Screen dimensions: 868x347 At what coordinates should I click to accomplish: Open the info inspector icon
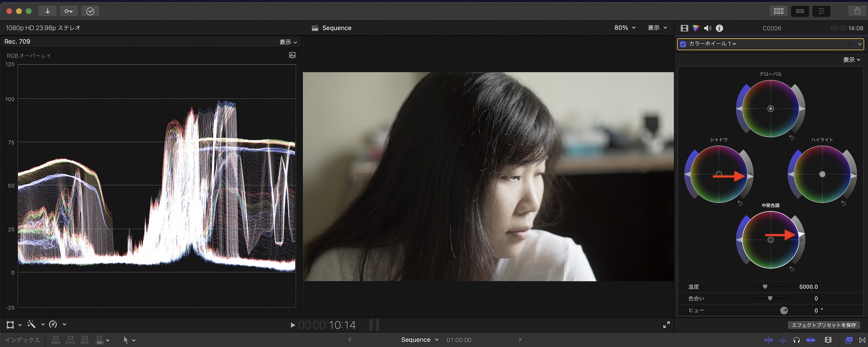[720, 28]
